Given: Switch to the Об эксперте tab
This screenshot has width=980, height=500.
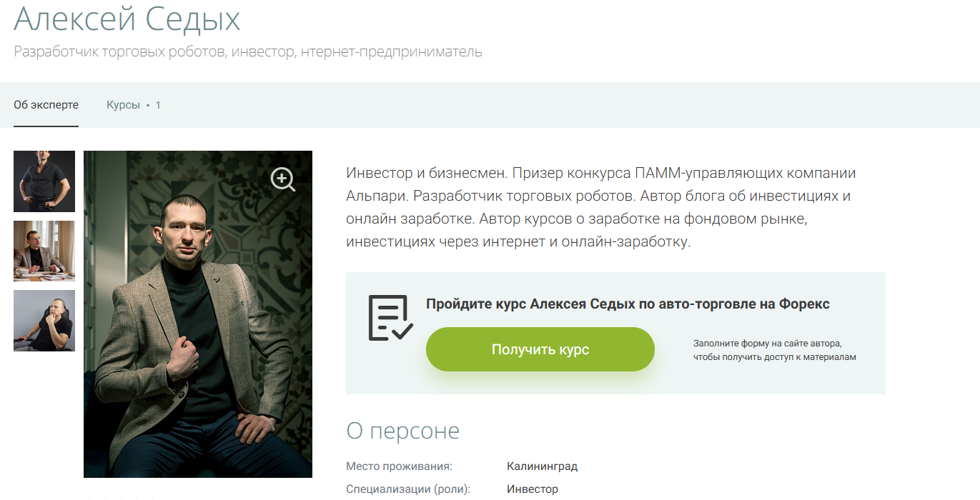Looking at the screenshot, I should [46, 105].
